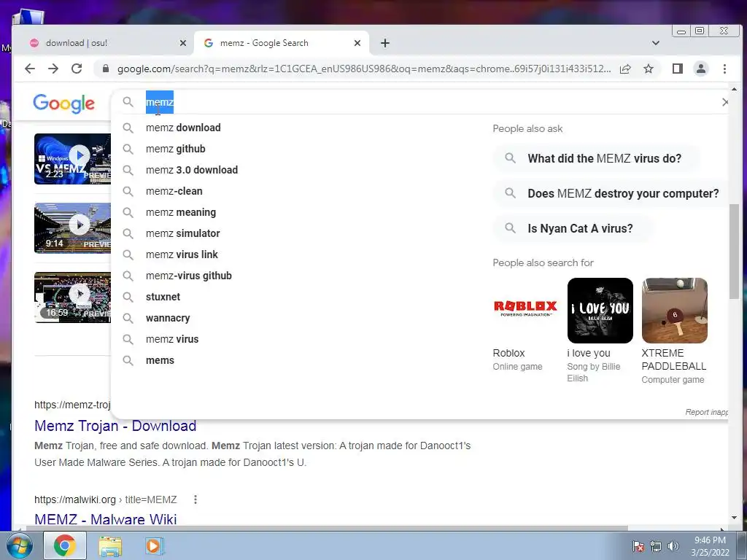The image size is (747, 560).
Task: Open the Action Center flag icon
Action: click(638, 546)
